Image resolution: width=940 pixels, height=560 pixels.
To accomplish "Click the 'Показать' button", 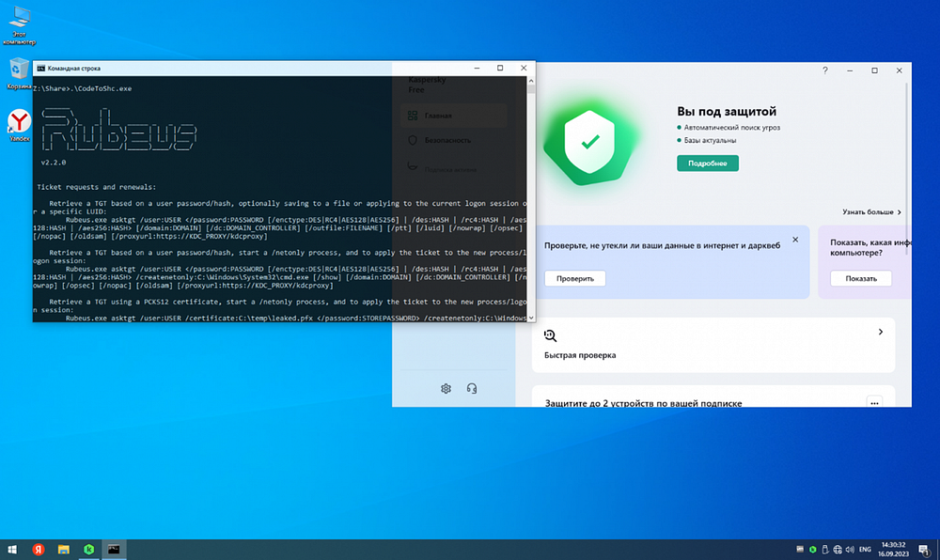I will click(x=861, y=278).
